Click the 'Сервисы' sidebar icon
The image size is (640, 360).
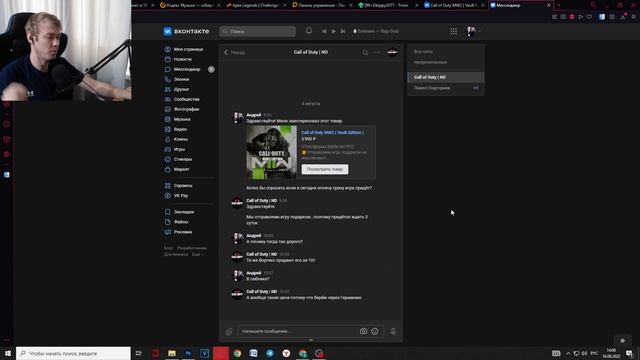[167, 186]
